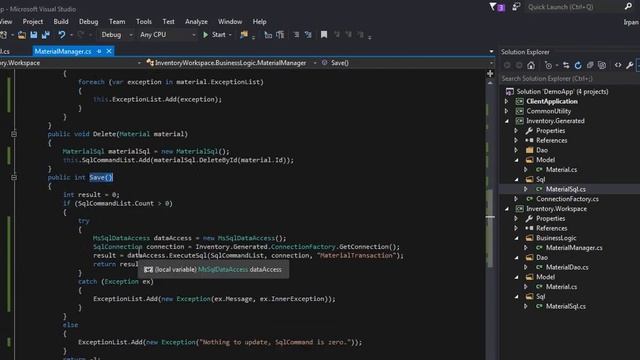The width and height of the screenshot is (640, 360).
Task: Open the Pending Changes Filter dropdown arrow
Action: (557, 65)
